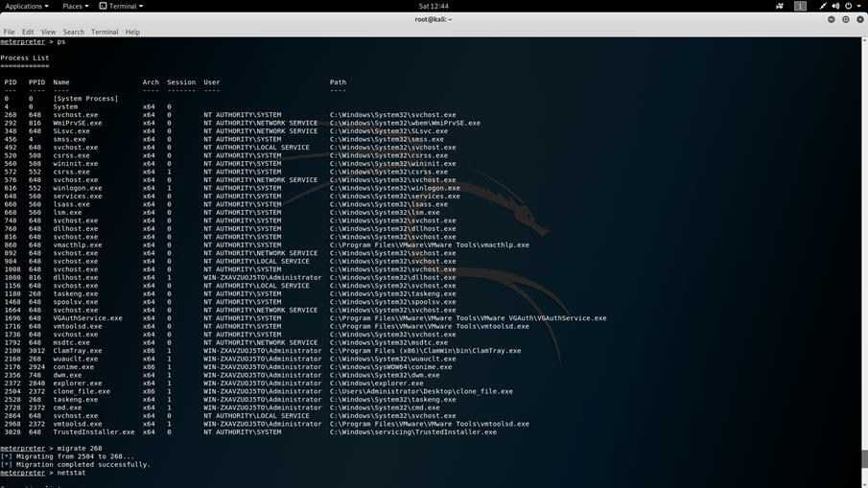Click explorer.exe process name
Image resolution: width=868 pixels, height=488 pixels.
coord(78,383)
